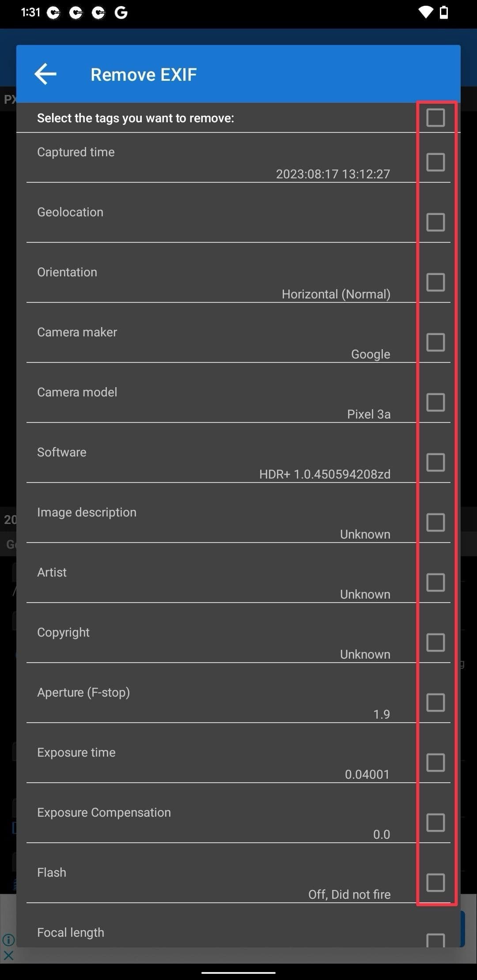
Task: Enable the Copyright checkbox
Action: [435, 642]
